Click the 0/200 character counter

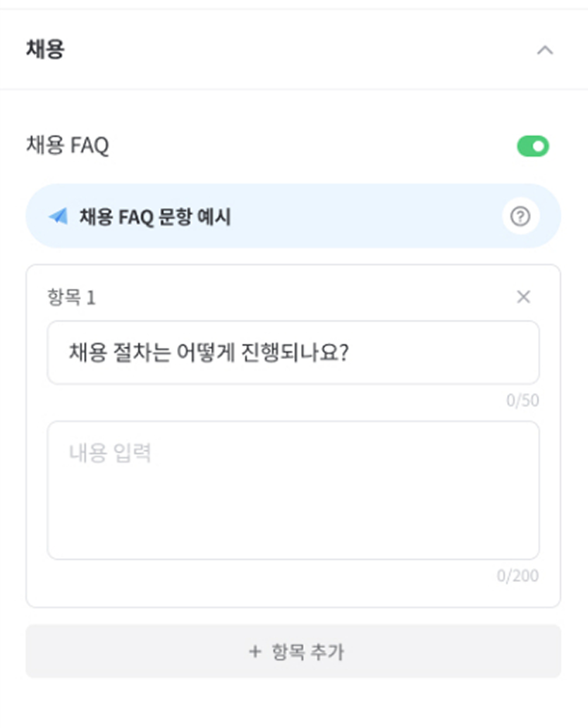tap(518, 576)
